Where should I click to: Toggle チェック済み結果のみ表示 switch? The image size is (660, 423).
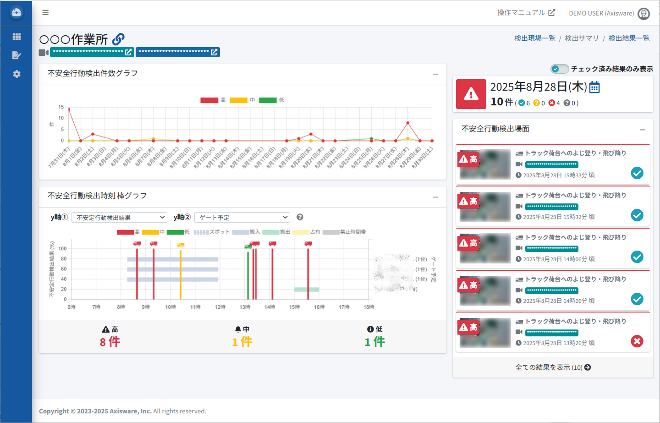click(x=559, y=69)
